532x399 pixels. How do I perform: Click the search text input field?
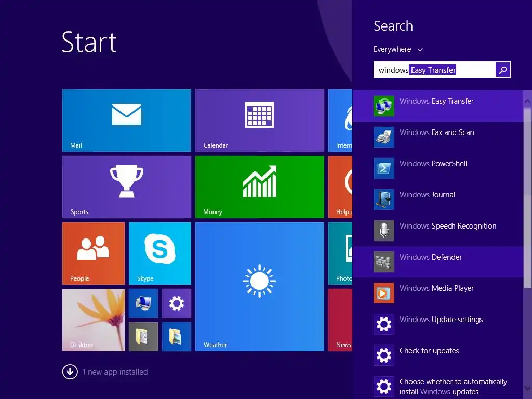pos(434,70)
